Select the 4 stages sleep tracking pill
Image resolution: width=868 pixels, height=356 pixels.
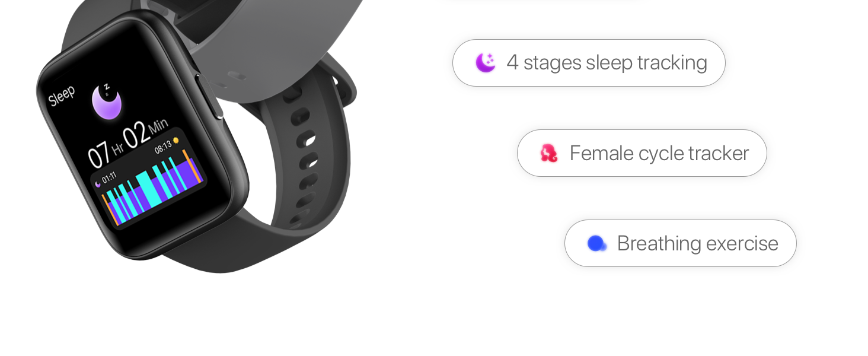point(589,63)
